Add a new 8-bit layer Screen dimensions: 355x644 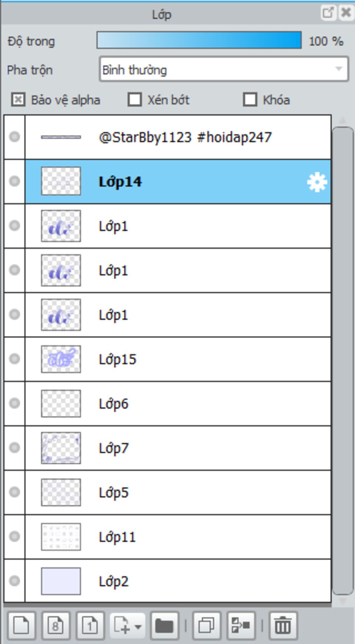pos(55,626)
